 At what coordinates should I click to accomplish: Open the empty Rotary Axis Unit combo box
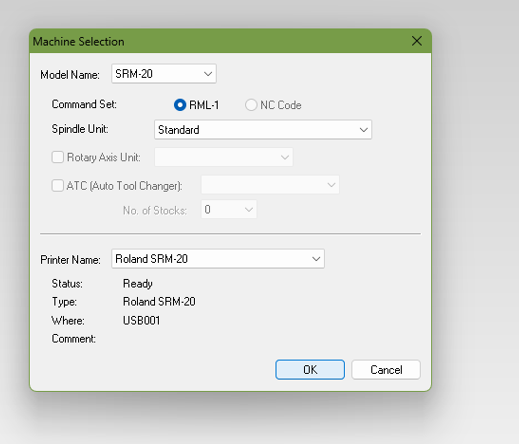[x=223, y=157]
